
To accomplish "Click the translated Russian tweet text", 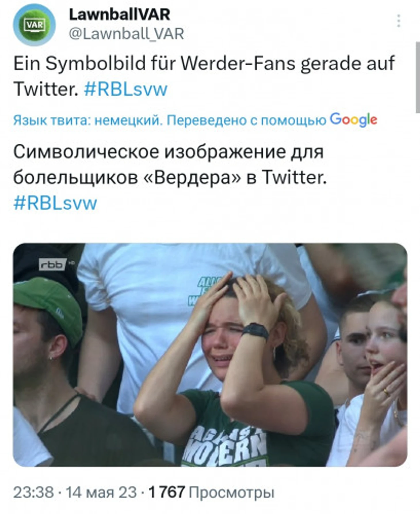I will click(x=170, y=177).
